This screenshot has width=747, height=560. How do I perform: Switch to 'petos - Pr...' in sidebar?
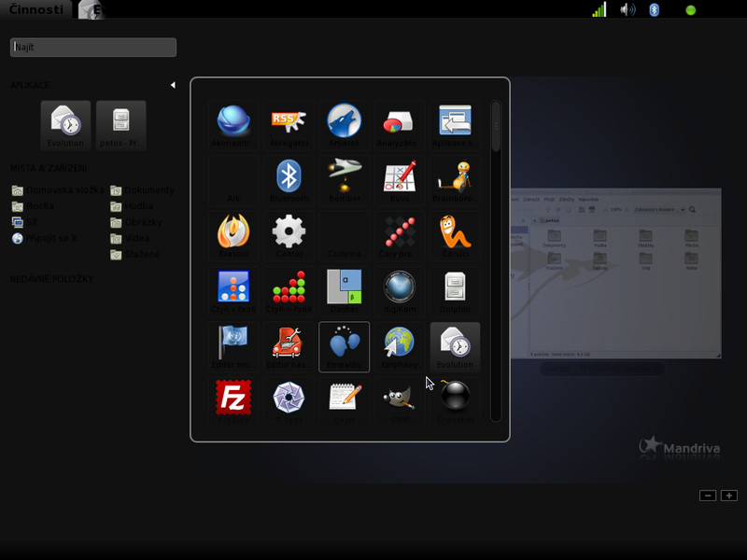(121, 125)
